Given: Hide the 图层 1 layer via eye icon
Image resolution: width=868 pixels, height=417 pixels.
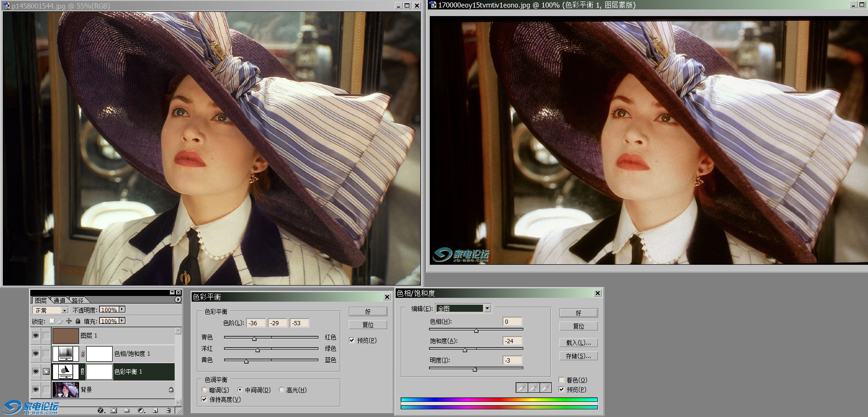Looking at the screenshot, I should pos(35,336).
